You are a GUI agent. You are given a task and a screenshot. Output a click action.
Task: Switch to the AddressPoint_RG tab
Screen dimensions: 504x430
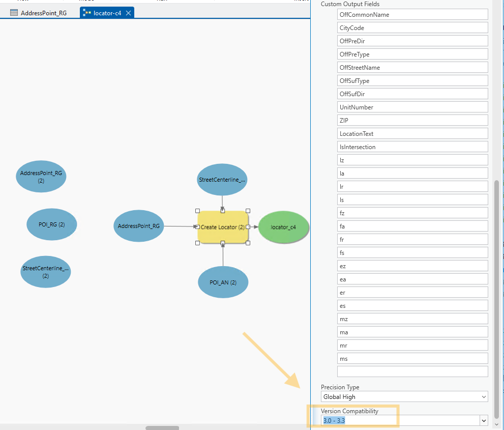tap(43, 13)
